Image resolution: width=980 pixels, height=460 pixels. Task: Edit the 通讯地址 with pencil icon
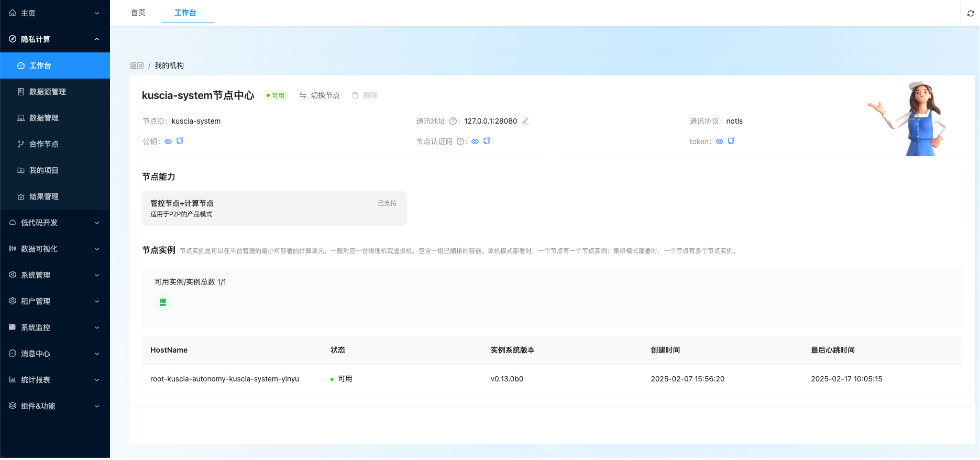525,121
